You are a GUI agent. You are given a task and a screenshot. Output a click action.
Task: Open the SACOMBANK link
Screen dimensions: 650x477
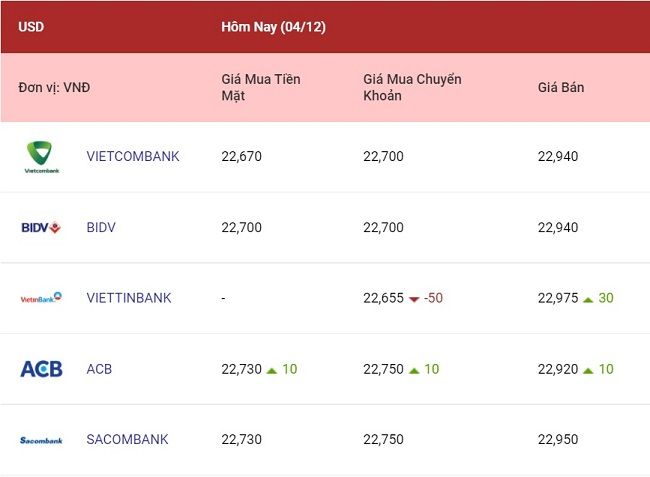127,439
